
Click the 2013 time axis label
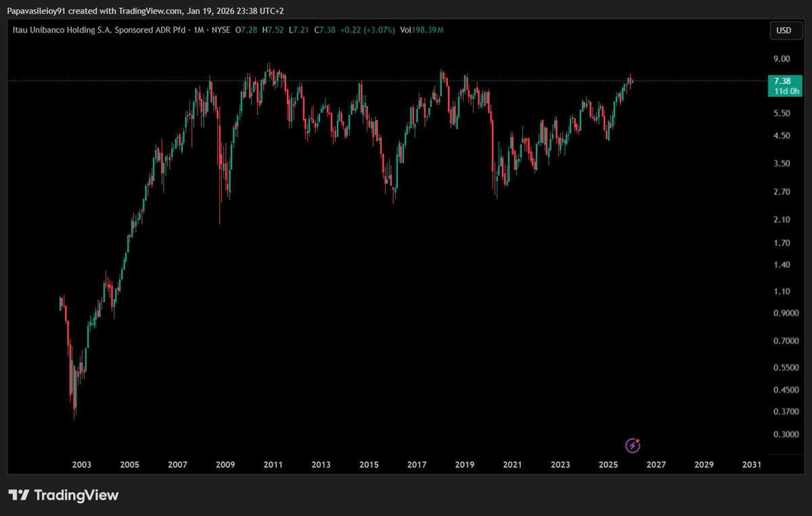click(x=321, y=465)
